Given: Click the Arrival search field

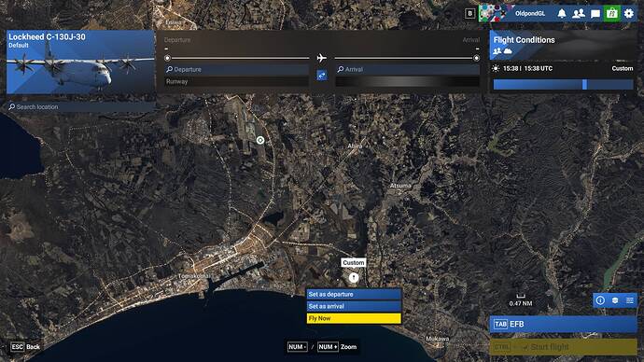Looking at the screenshot, I should [408, 69].
